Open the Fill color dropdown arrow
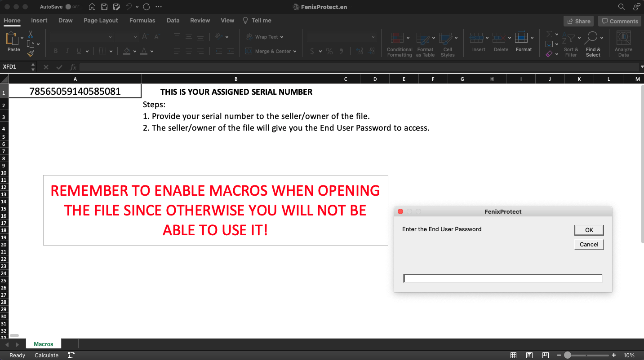Image resolution: width=644 pixels, height=360 pixels. coord(134,51)
